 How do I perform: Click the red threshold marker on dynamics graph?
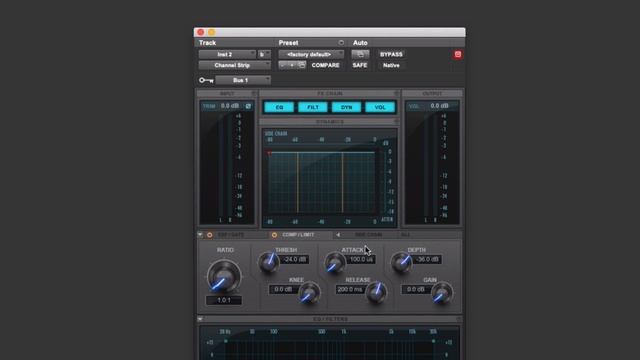click(x=269, y=153)
